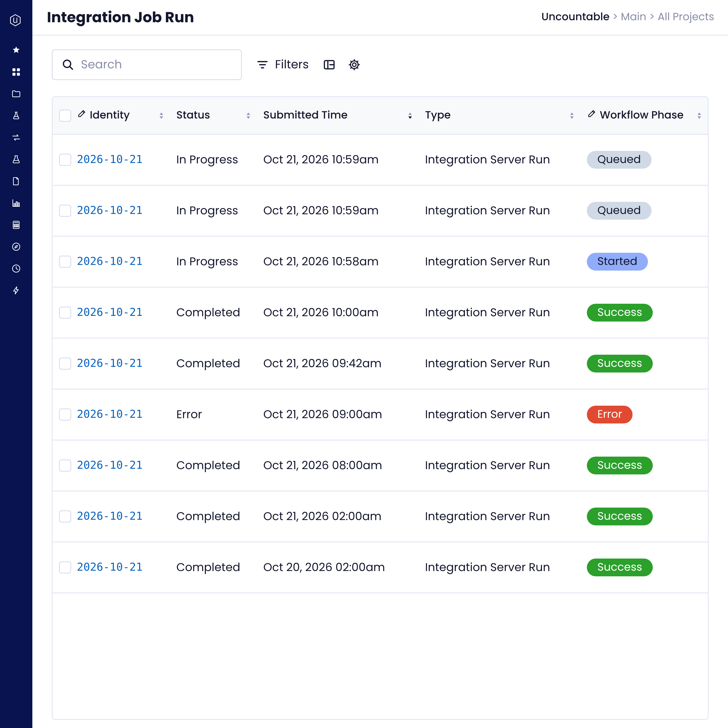Click the 'Oct 21, 2026 09:42am' submitted time
This screenshot has width=728, height=728.
[322, 364]
